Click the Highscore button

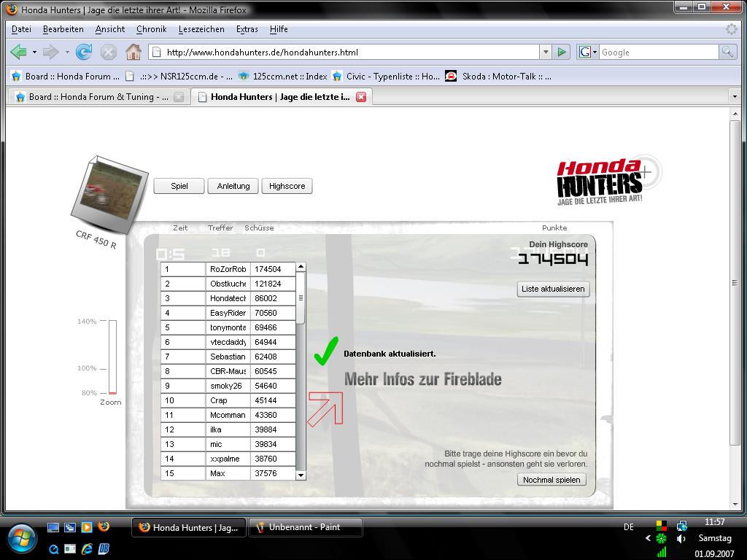pyautogui.click(x=287, y=186)
